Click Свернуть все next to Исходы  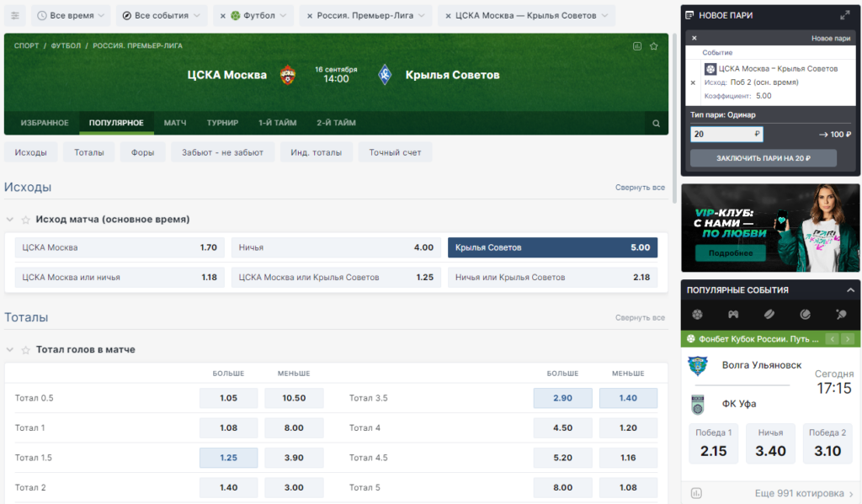pos(640,188)
